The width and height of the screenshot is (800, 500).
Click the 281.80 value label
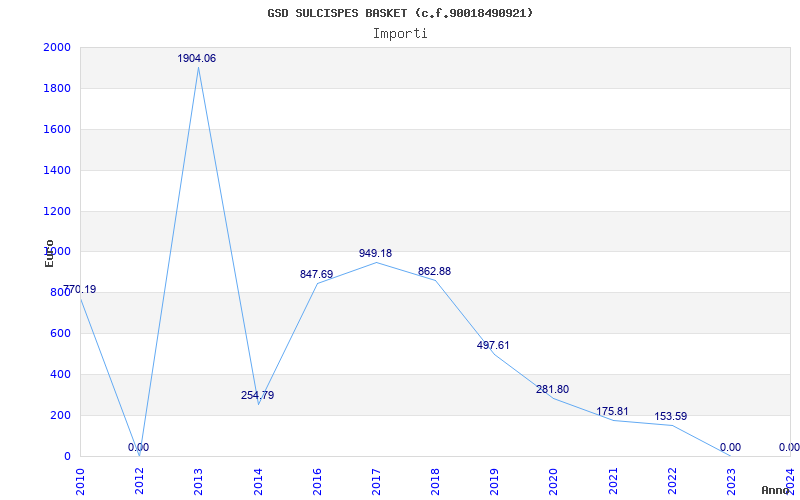click(x=552, y=389)
